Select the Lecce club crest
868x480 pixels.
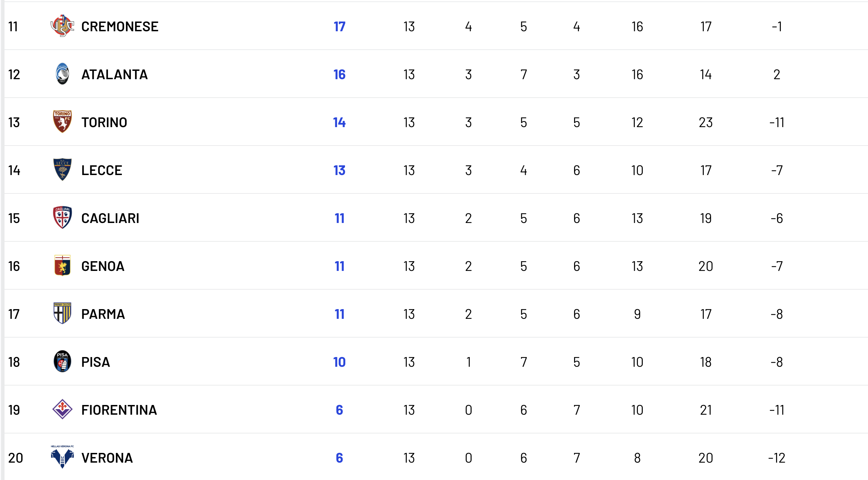(62, 170)
